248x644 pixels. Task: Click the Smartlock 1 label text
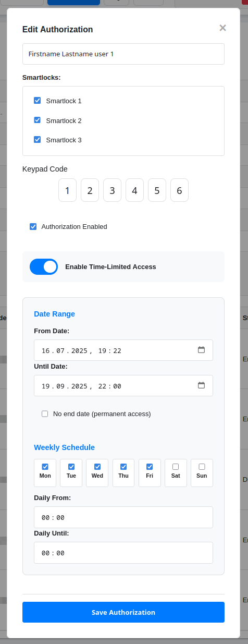click(x=64, y=101)
